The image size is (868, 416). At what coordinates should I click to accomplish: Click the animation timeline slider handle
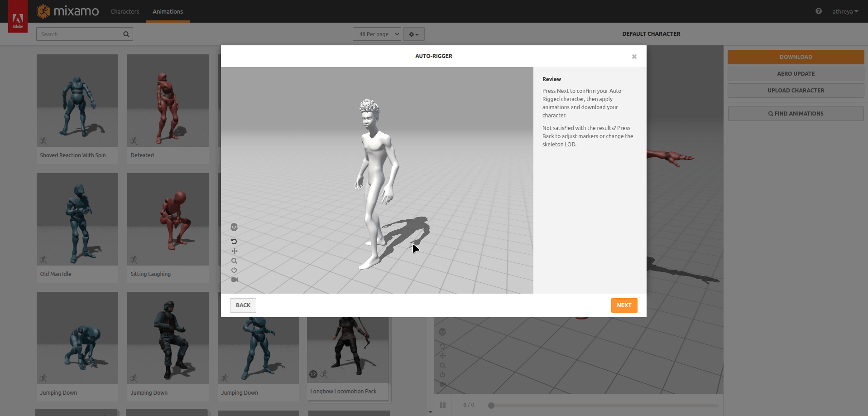click(x=491, y=405)
